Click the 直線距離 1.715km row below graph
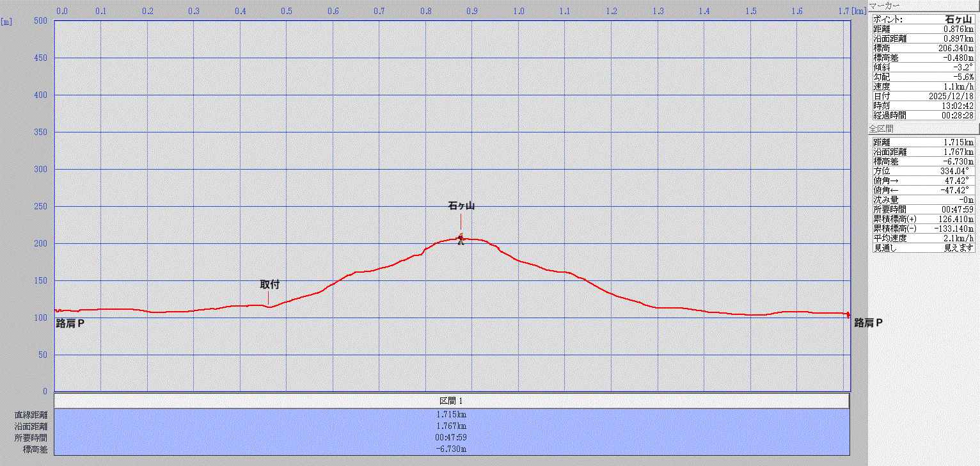The height and width of the screenshot is (466, 980). [452, 414]
